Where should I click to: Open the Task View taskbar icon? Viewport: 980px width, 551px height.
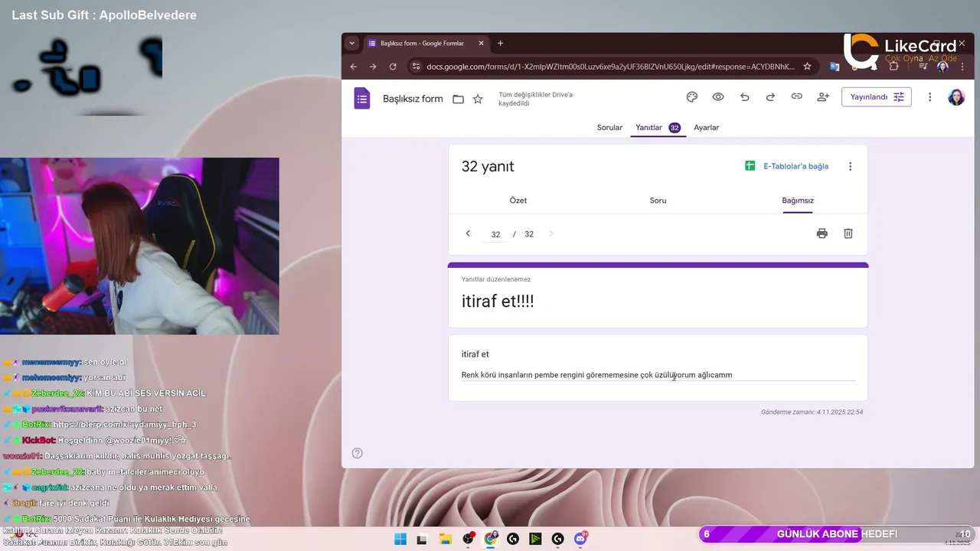(422, 539)
